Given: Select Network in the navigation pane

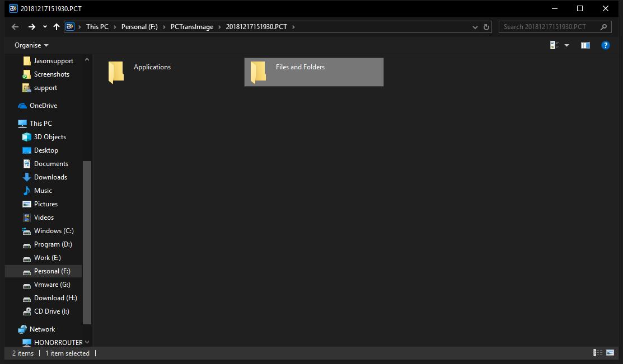Looking at the screenshot, I should (36, 329).
